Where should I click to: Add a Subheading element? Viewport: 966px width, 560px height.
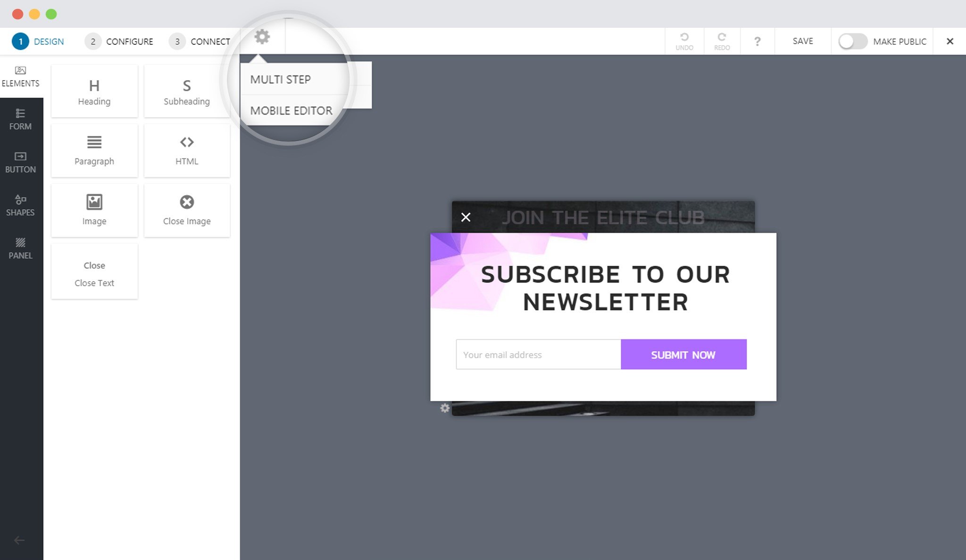187,91
